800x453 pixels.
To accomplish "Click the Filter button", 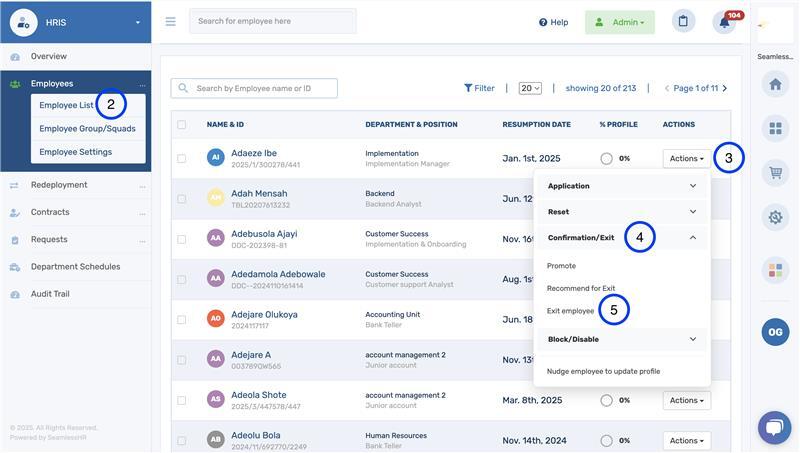I will [x=479, y=88].
